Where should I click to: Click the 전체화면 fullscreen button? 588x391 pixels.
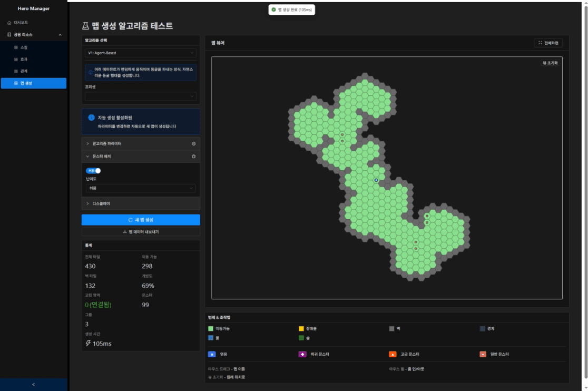548,43
